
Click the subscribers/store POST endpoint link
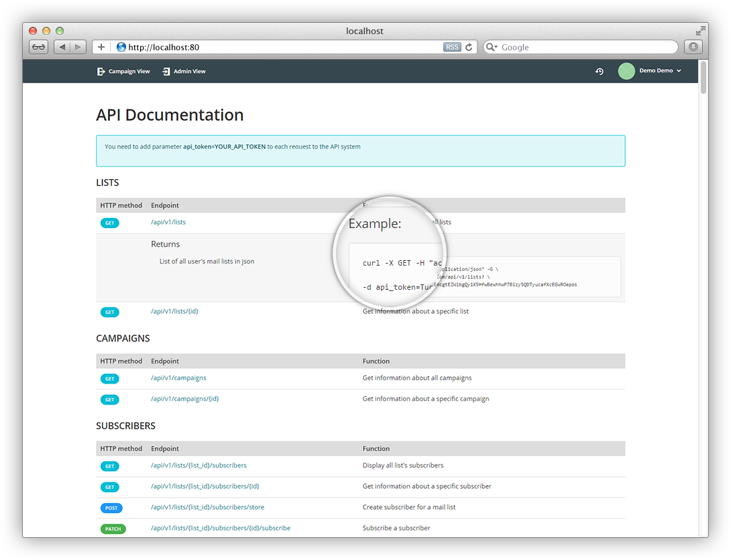[207, 507]
